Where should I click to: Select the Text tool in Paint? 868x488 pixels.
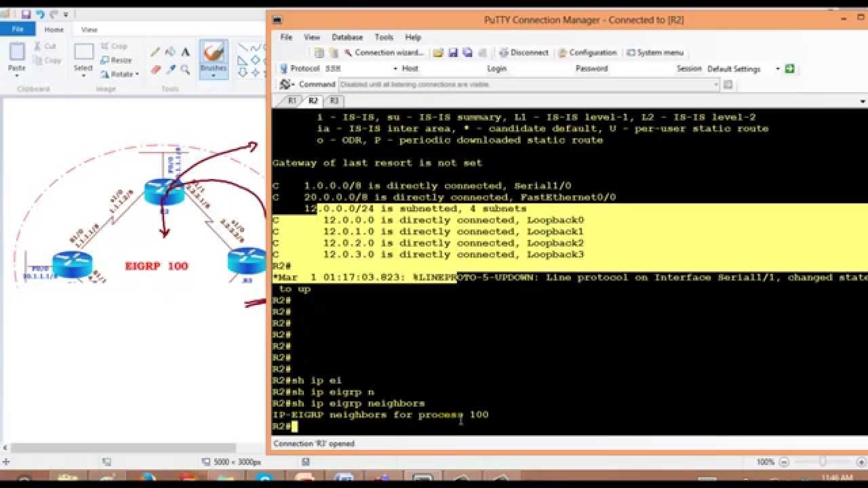185,52
